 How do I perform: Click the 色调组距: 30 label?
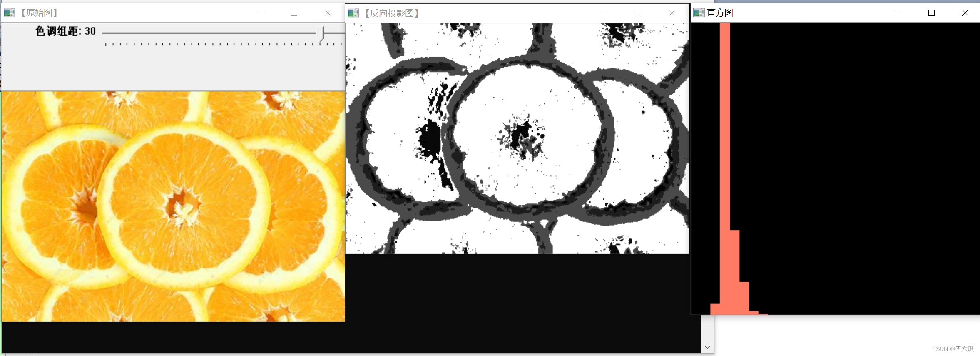pyautogui.click(x=65, y=31)
